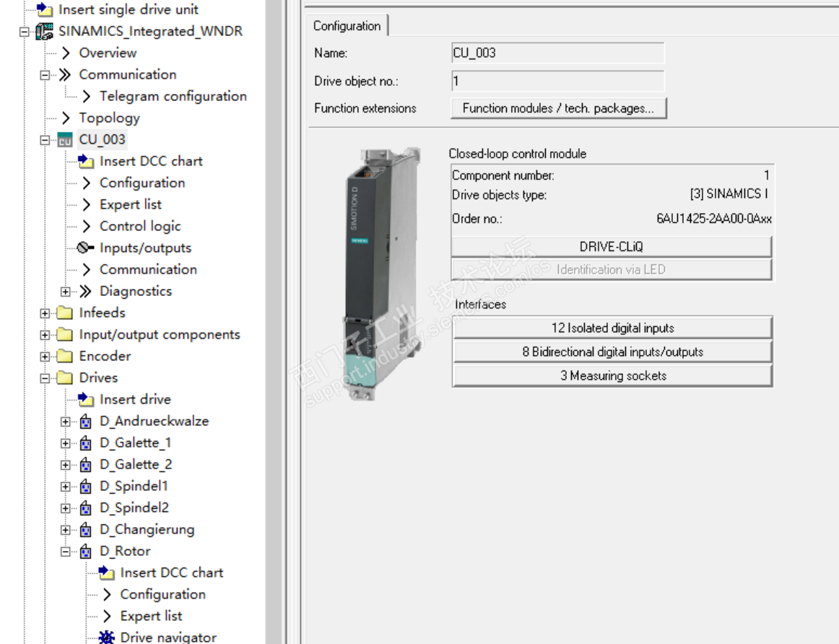The image size is (839, 644).
Task: Click the Topology arrow icon
Action: 66,118
